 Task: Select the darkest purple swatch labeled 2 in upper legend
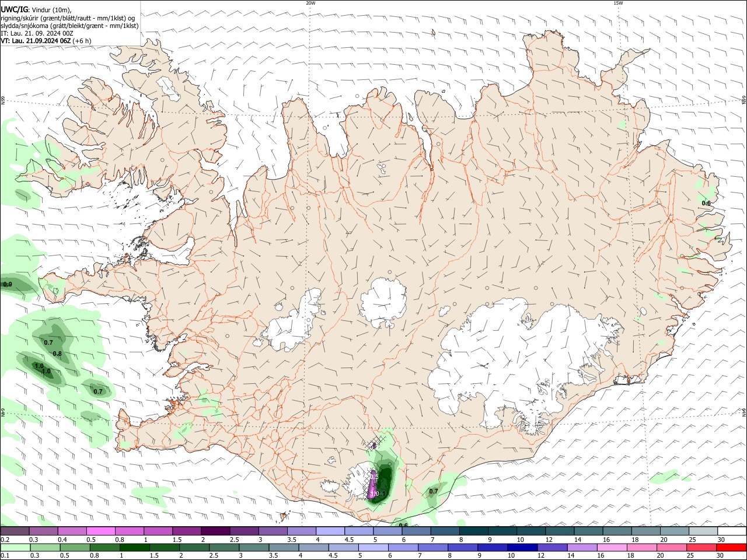[x=215, y=531]
